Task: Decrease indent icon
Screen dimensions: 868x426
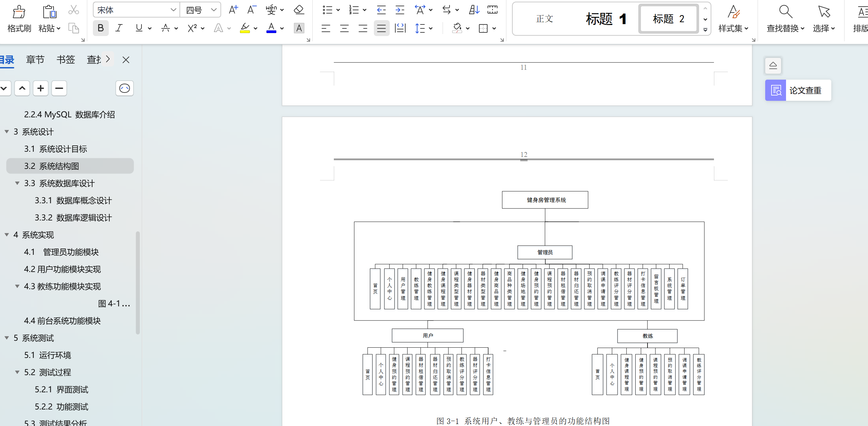Action: (381, 10)
